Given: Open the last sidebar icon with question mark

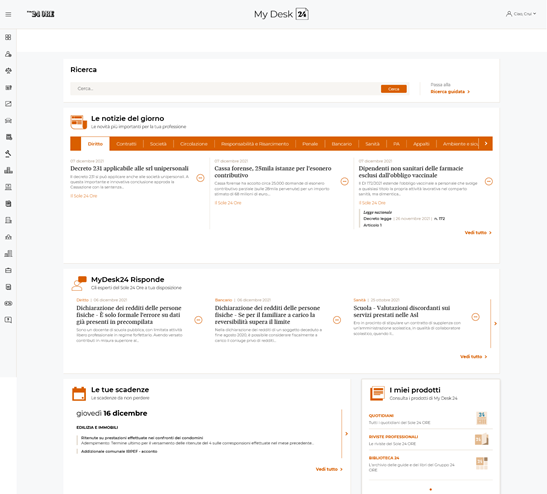Looking at the screenshot, I should click(x=8, y=320).
